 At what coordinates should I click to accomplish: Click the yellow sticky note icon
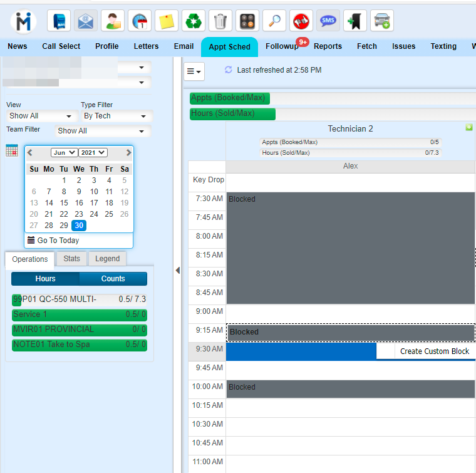click(x=166, y=21)
